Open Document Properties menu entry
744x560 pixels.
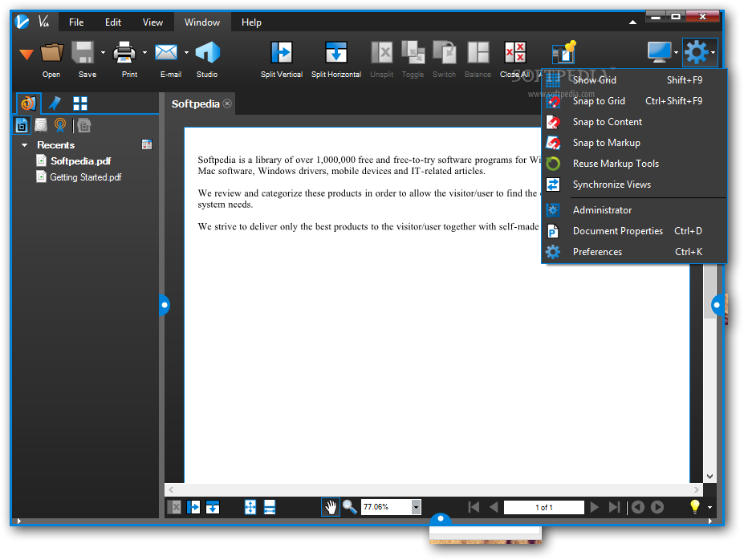pyautogui.click(x=634, y=231)
